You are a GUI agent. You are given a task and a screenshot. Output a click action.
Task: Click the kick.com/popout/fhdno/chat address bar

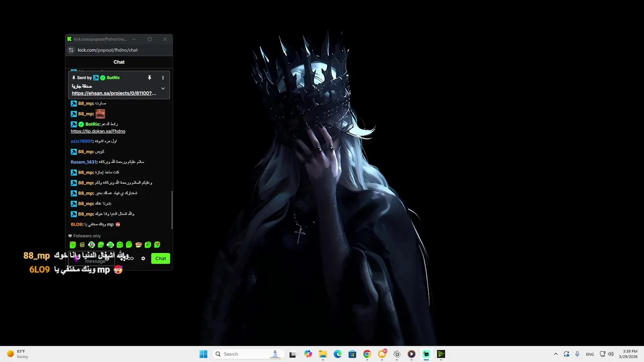tap(108, 50)
